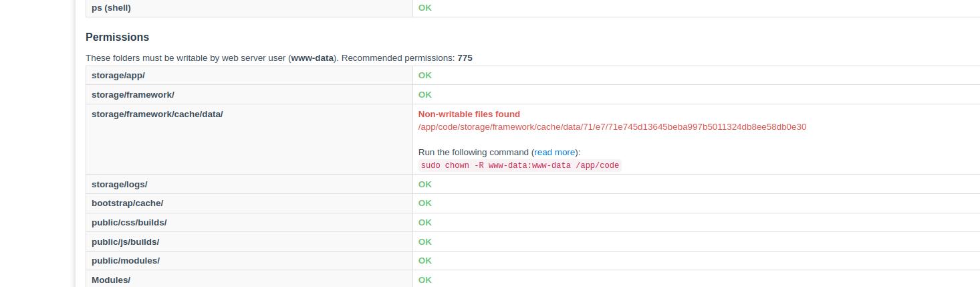Click the bold www-data user name
980x287 pixels.
(x=312, y=58)
